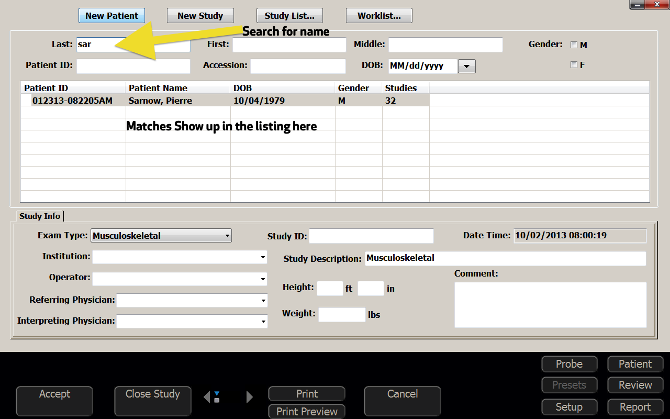Open the DOB date picker dropdown
The image size is (670, 419).
[x=467, y=66]
